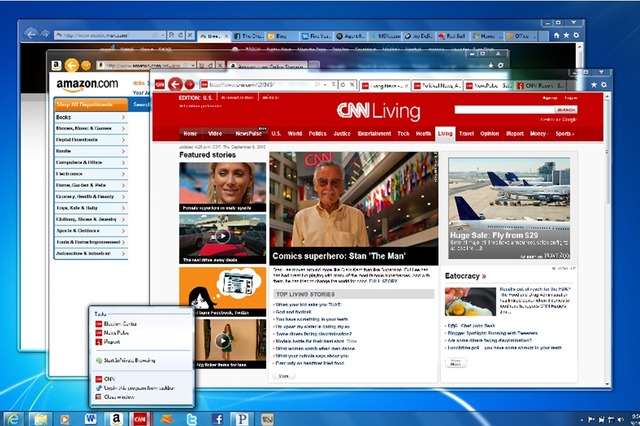Click the volume icon in system tray
640x426 pixels.
(x=621, y=419)
